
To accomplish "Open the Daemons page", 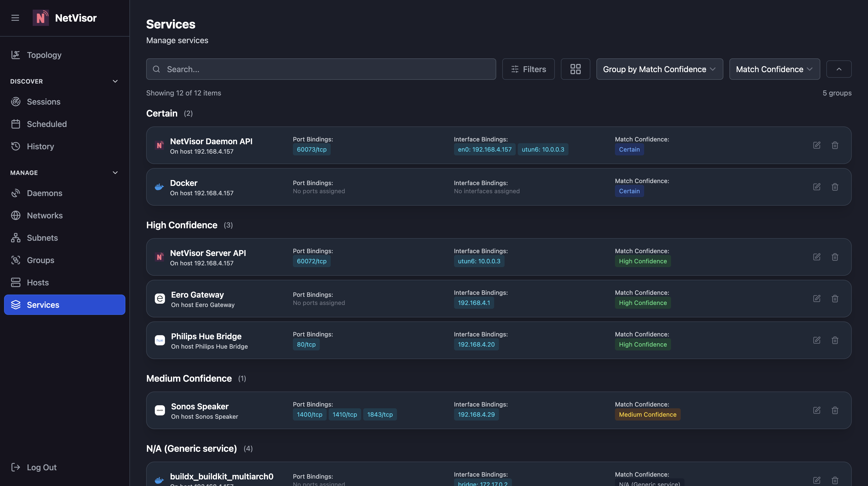I will (x=65, y=193).
